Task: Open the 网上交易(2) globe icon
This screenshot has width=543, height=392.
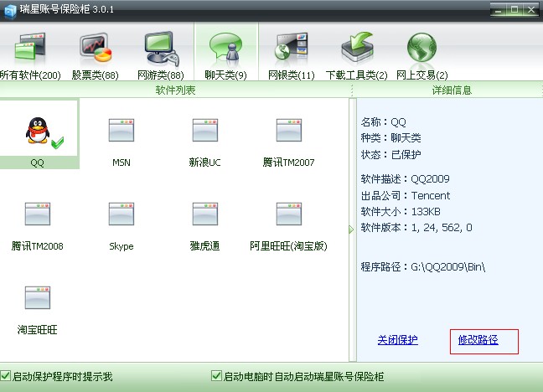Action: pyautogui.click(x=421, y=48)
